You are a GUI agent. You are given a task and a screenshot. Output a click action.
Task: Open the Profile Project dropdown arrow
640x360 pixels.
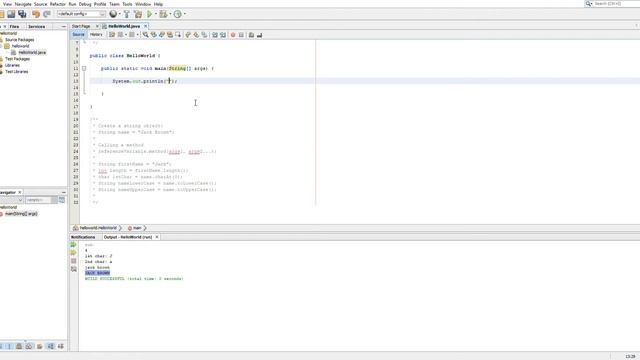point(184,14)
